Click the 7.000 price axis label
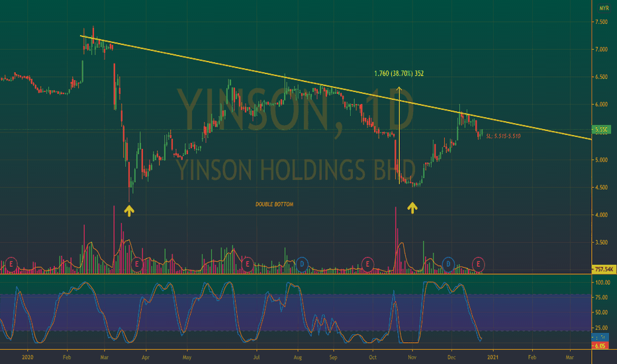Viewport: 617px width, 364px height. pyautogui.click(x=601, y=50)
